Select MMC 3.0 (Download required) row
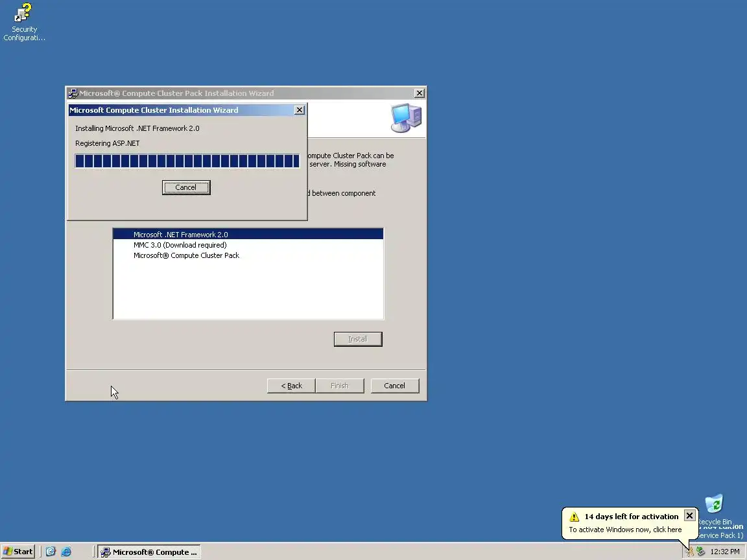This screenshot has width=747, height=560. pos(248,245)
